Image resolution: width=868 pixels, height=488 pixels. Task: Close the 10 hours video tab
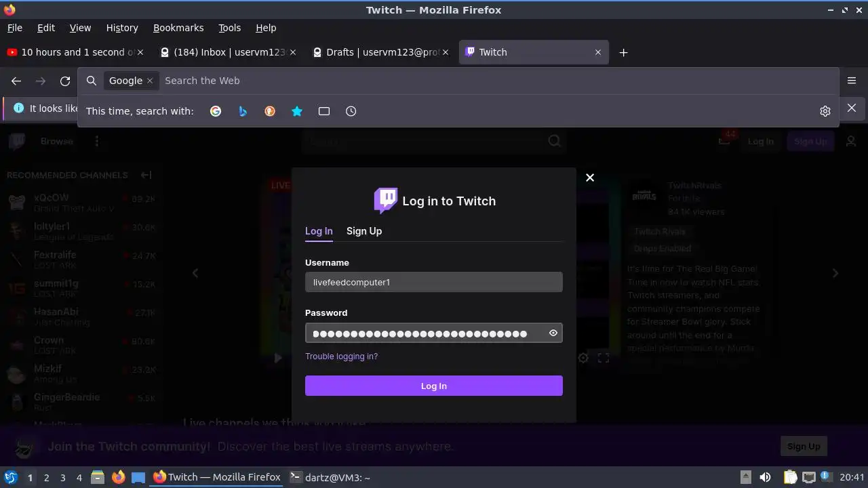(x=140, y=52)
